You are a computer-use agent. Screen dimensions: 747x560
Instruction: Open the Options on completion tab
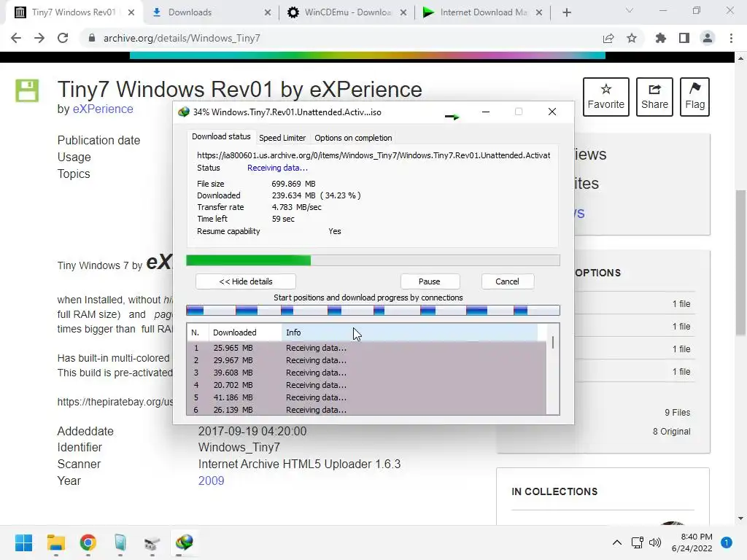tap(353, 138)
